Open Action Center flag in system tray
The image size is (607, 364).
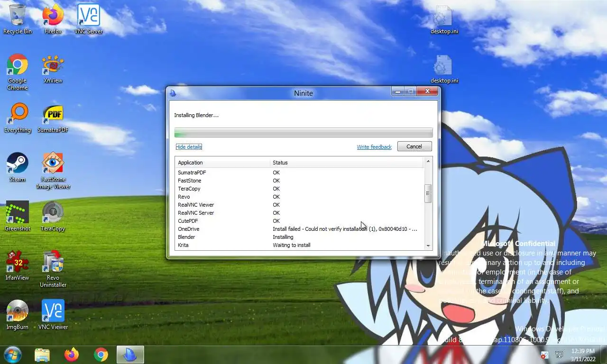click(545, 355)
